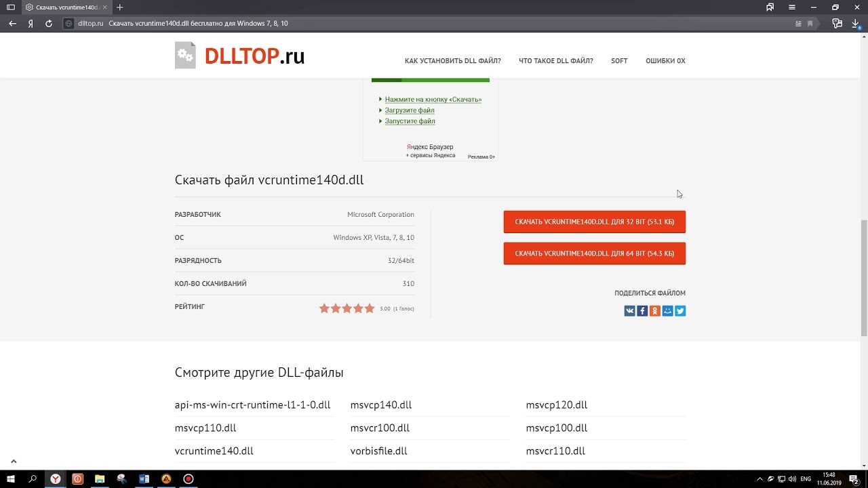Open the red record app in taskbar
The width and height of the screenshot is (868, 488).
point(189,479)
